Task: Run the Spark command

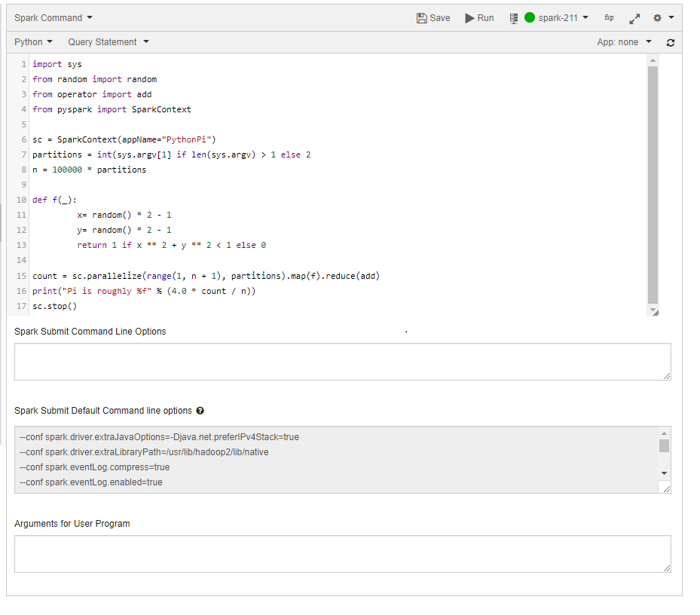Action: 478,17
